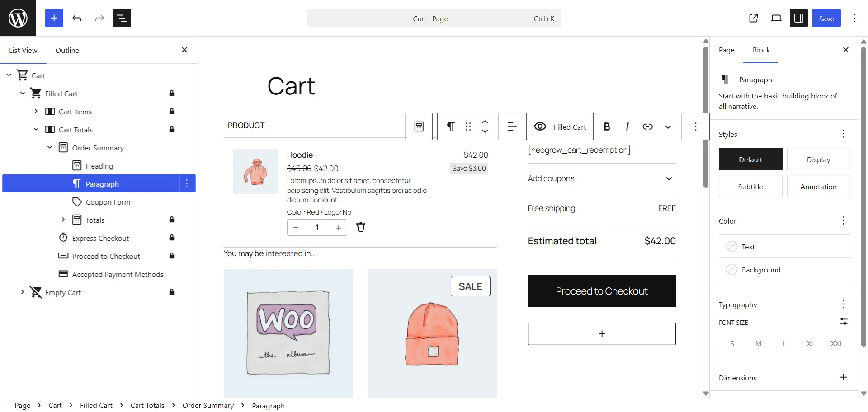868x412 pixels.
Task: Click the Redo arrow
Action: coord(99,18)
